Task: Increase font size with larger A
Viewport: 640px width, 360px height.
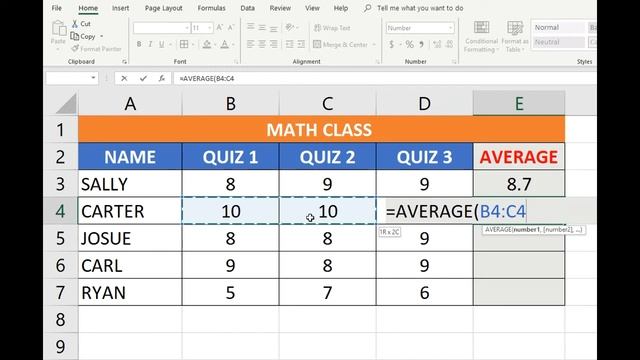Action: 220,28
